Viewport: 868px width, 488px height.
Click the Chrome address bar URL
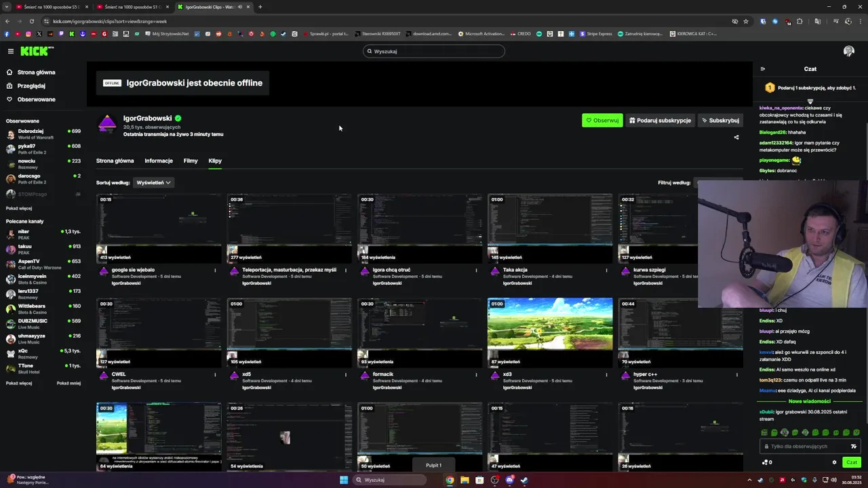pyautogui.click(x=110, y=21)
